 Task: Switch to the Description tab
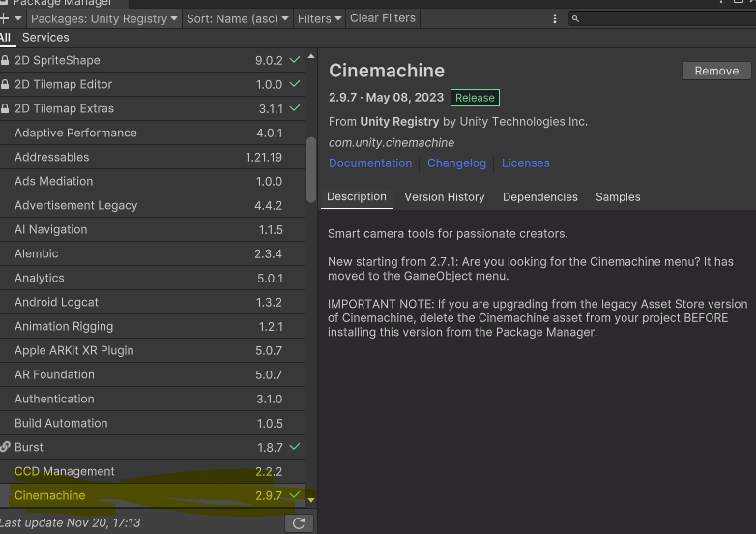pyautogui.click(x=357, y=196)
